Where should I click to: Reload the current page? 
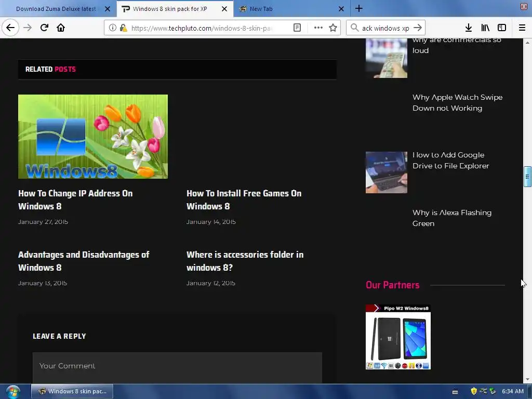44,28
